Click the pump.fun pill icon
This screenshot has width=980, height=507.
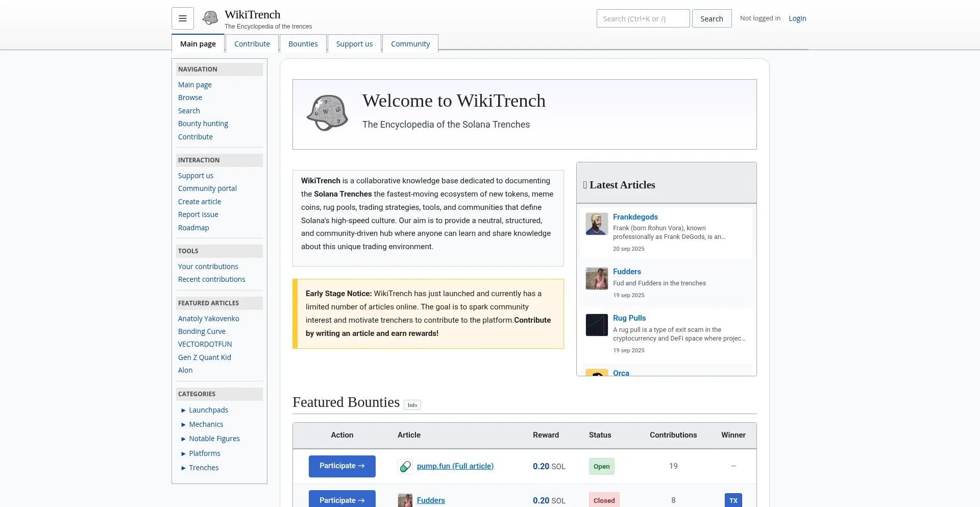click(405, 466)
